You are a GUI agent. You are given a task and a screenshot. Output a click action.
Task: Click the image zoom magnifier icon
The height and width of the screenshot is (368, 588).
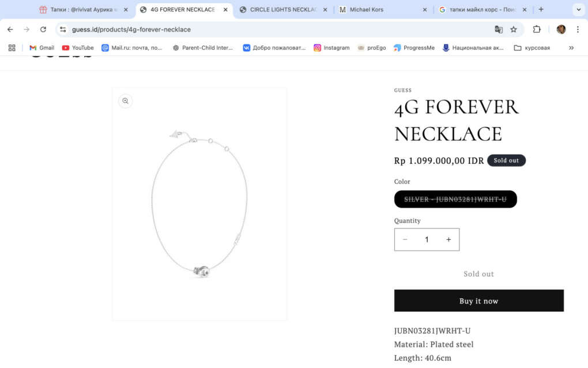coord(125,101)
